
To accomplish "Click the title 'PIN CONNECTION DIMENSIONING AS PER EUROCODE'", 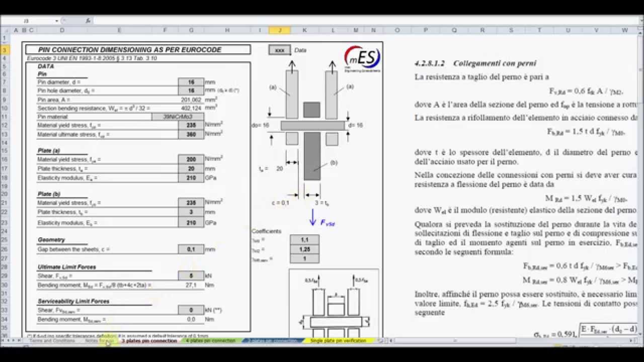I will tap(130, 50).
